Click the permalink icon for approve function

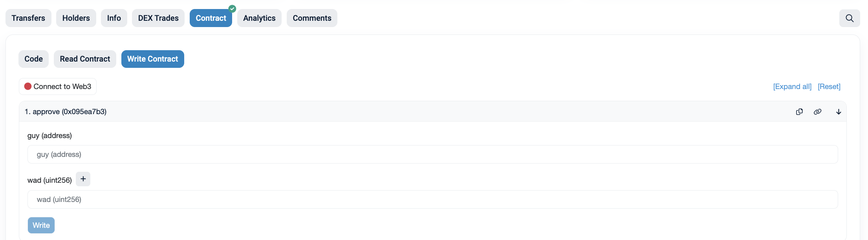pos(818,112)
